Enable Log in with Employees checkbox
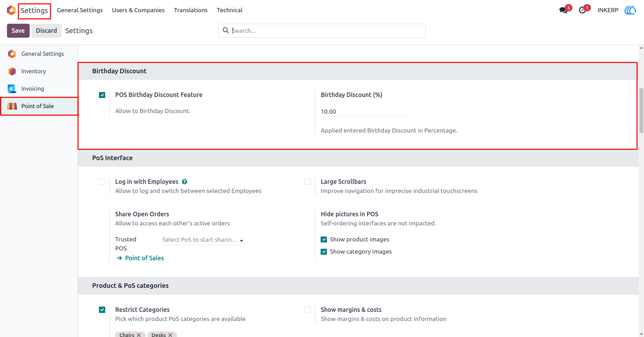The image size is (644, 337). (102, 182)
